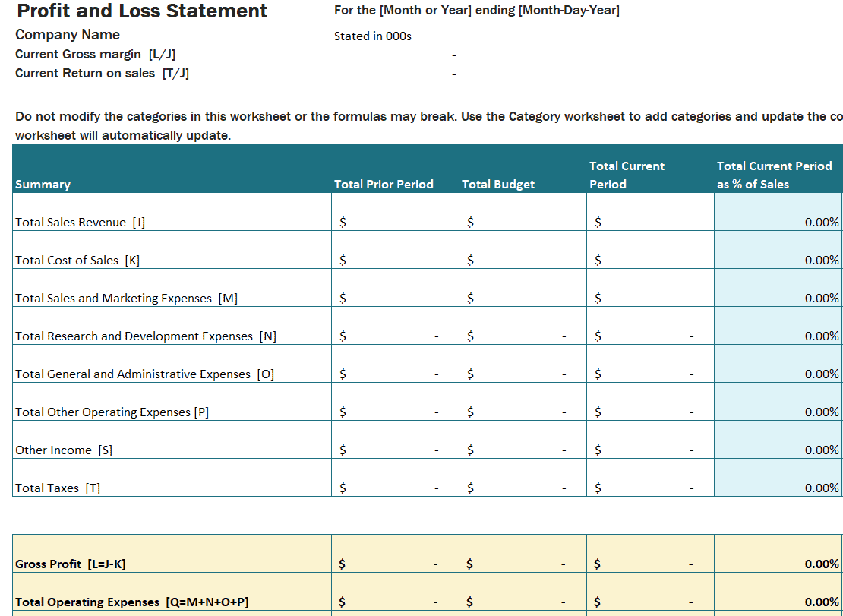Select Total Operating Expenses budget amount
Viewport: 843px width, 616px height.
pos(523,592)
